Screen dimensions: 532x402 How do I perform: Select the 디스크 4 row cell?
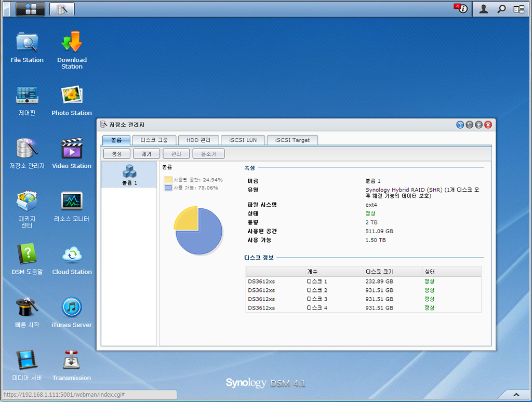pyautogui.click(x=317, y=308)
